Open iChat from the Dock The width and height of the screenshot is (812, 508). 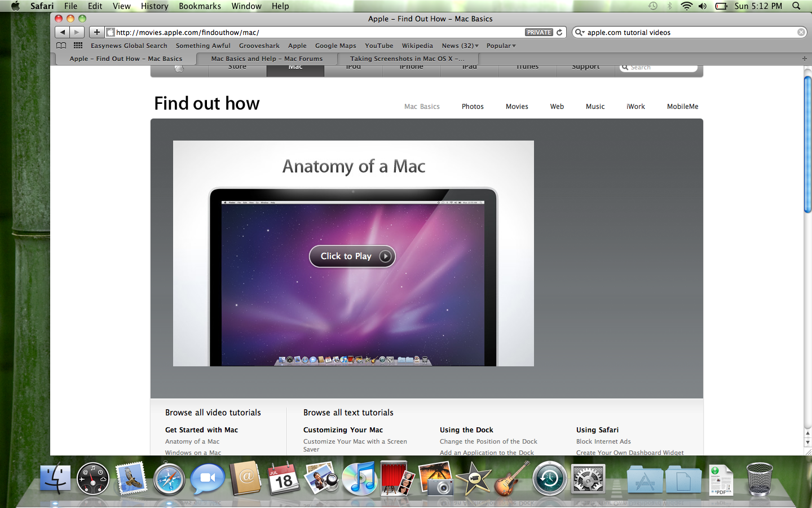point(207,479)
